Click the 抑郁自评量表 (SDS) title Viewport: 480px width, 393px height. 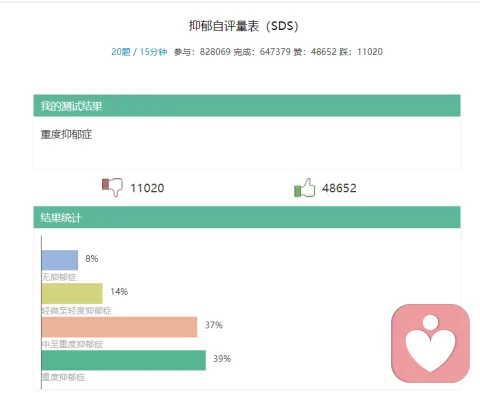coord(244,26)
